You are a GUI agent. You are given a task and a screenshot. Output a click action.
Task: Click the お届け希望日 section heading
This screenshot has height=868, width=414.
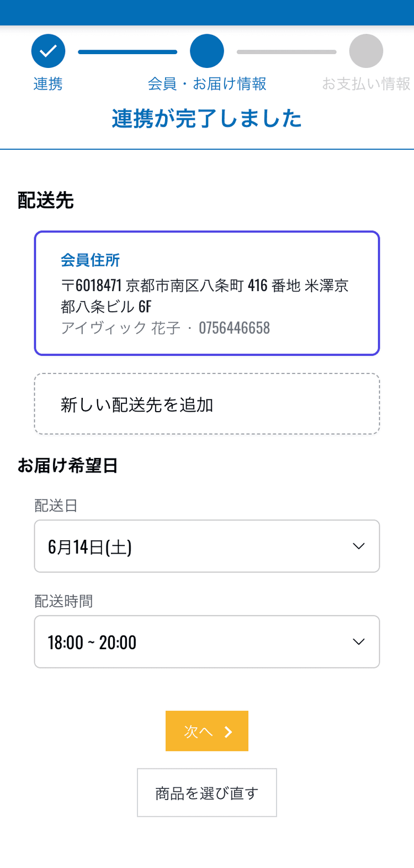[x=68, y=466]
